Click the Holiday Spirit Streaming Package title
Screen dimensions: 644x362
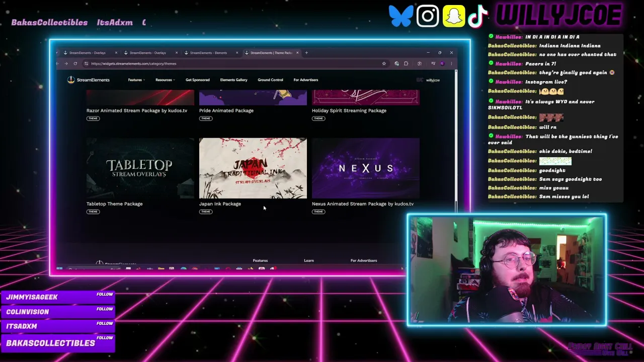pyautogui.click(x=349, y=111)
